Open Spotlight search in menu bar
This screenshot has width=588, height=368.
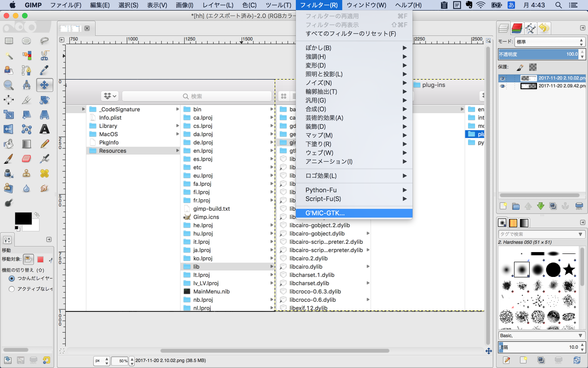coord(558,5)
